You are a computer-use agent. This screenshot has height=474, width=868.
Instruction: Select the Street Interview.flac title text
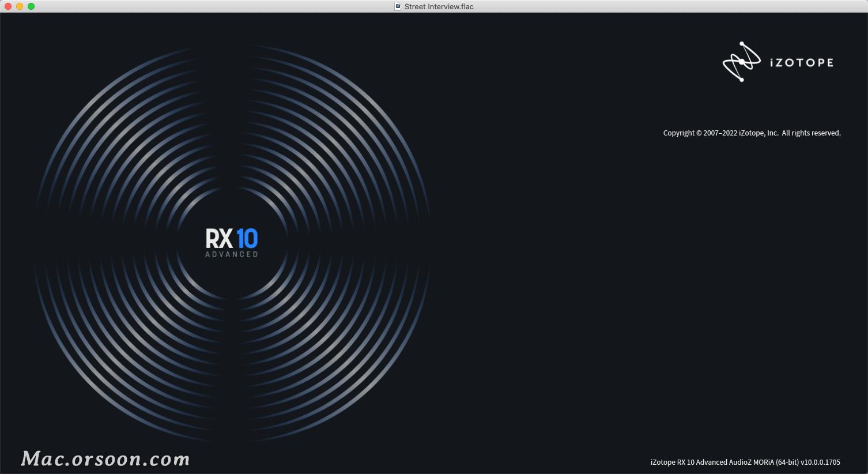(x=439, y=6)
